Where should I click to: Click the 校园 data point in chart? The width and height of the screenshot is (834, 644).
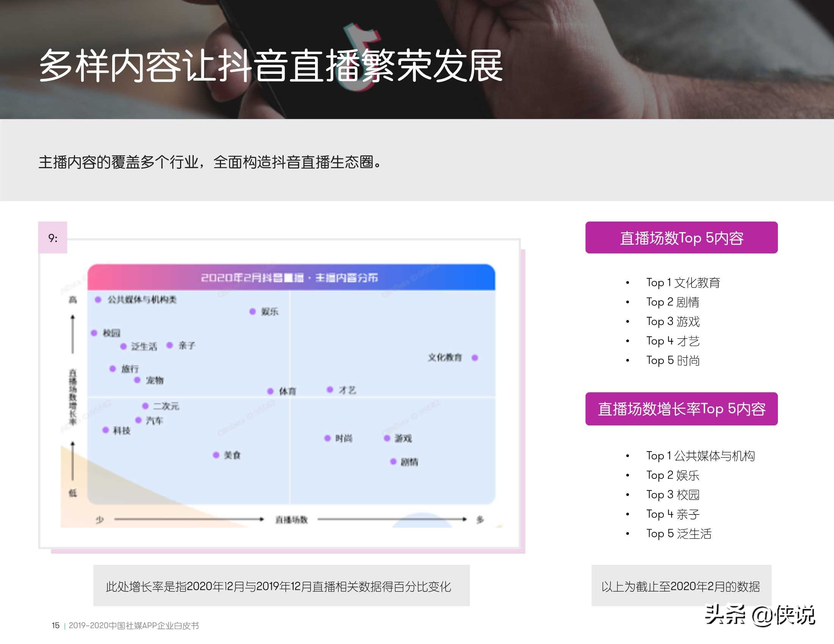coord(94,333)
